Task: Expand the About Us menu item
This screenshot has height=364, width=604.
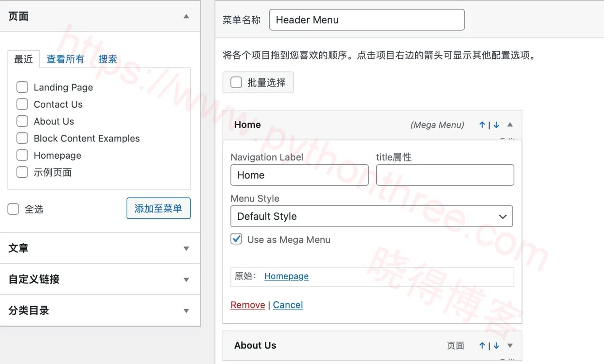Action: 510,345
